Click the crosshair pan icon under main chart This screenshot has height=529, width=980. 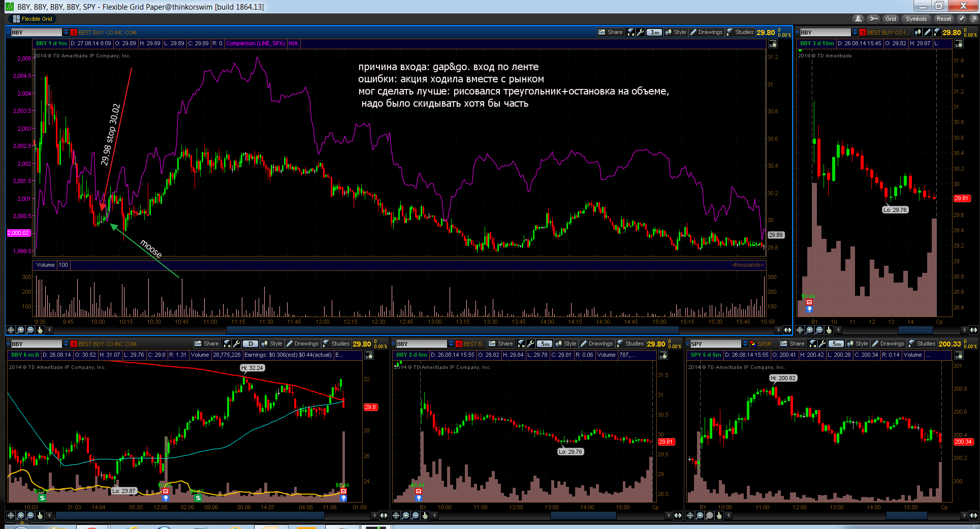click(11, 330)
